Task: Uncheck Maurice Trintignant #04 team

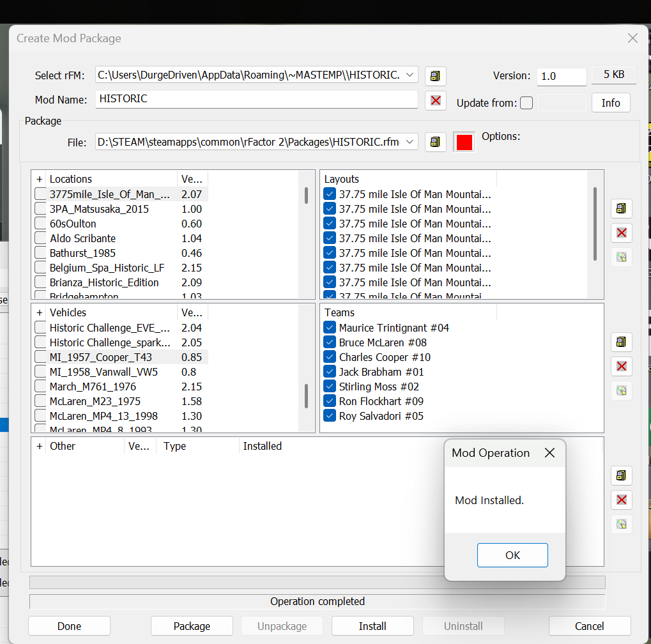Action: point(330,328)
